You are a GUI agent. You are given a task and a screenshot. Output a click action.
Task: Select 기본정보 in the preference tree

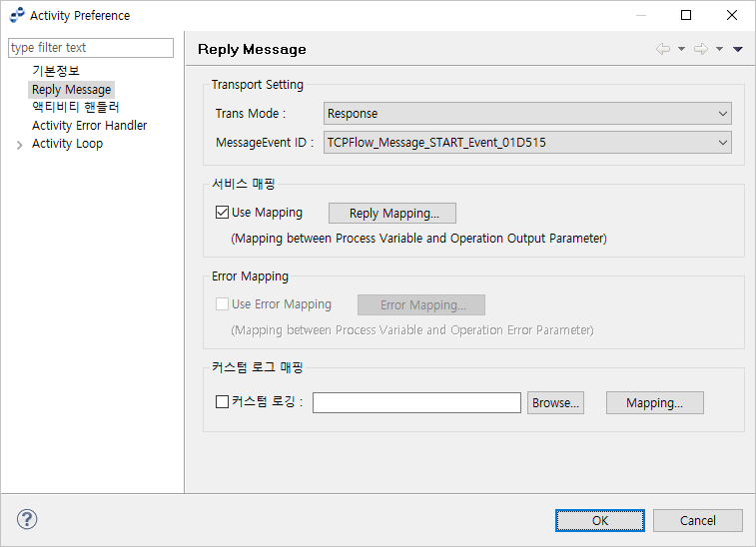(x=56, y=71)
